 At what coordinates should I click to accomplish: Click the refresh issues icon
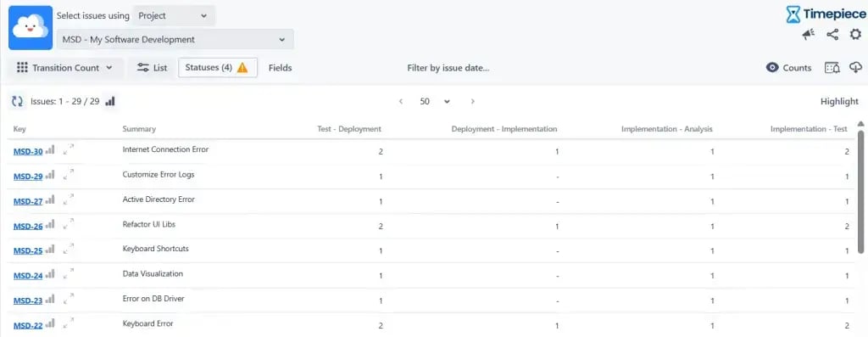tap(17, 101)
